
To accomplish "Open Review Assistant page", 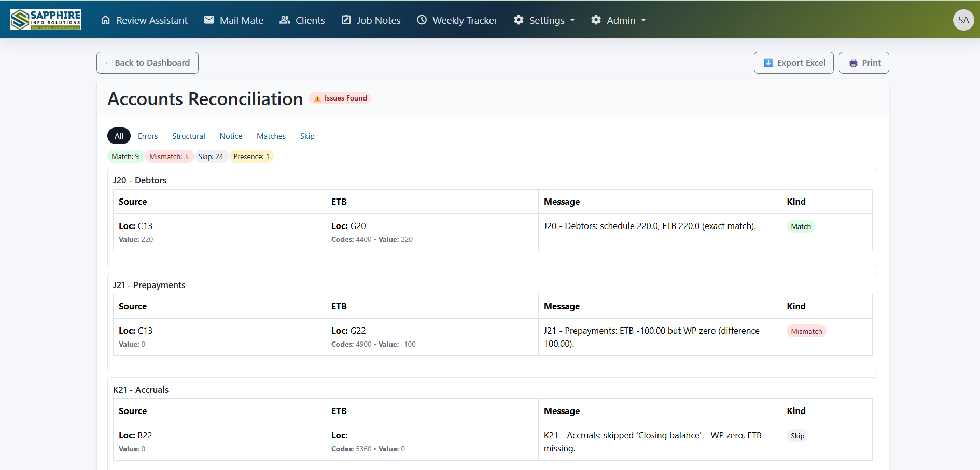I will pyautogui.click(x=144, y=20).
